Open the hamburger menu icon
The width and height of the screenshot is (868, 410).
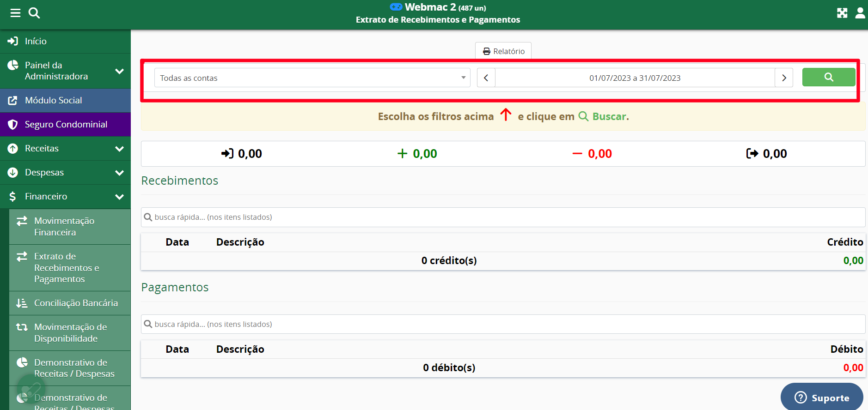pos(15,13)
